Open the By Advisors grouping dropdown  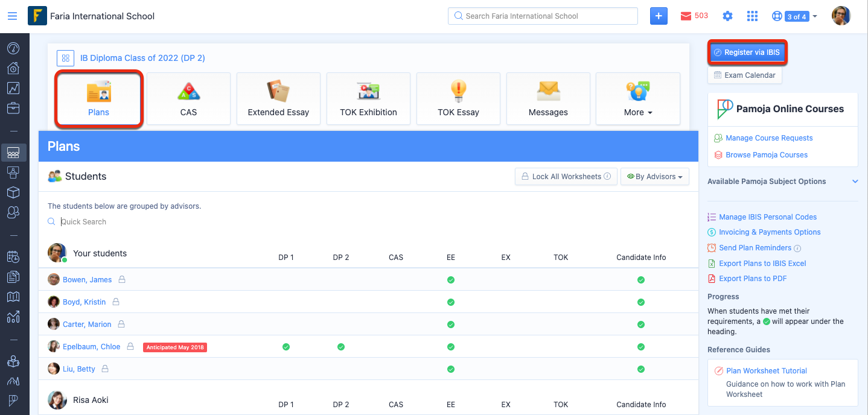[655, 177]
